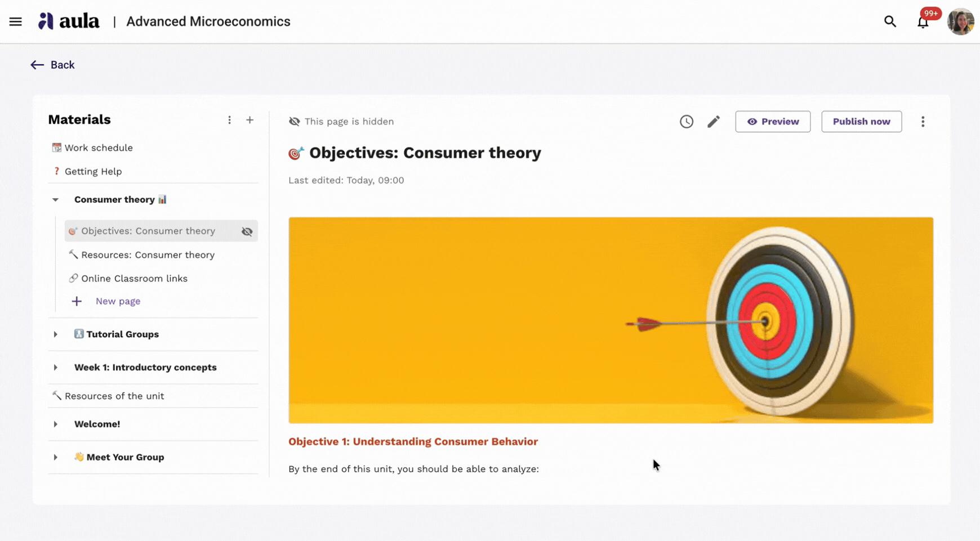Open the search magnifier icon

[x=890, y=21]
